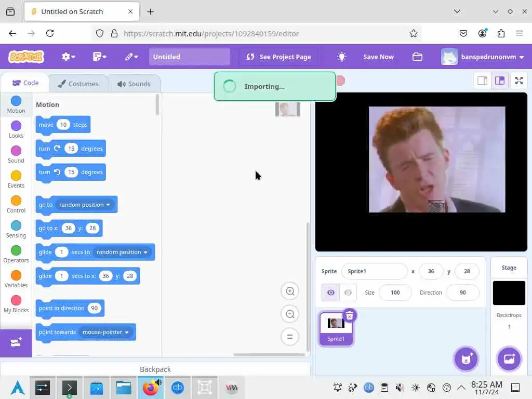532x399 pixels.
Task: Delete Sprite1 with trash icon
Action: (350, 315)
